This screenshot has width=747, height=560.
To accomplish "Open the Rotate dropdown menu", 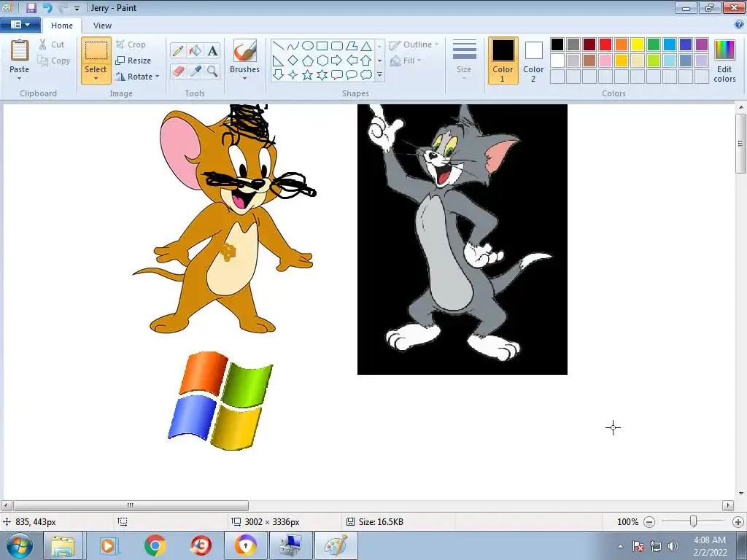I will click(x=137, y=76).
